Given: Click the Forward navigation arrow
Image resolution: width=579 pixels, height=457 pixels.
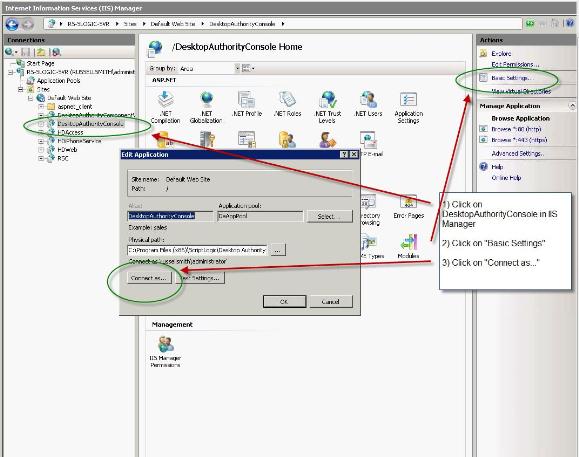Looking at the screenshot, I should [x=27, y=24].
